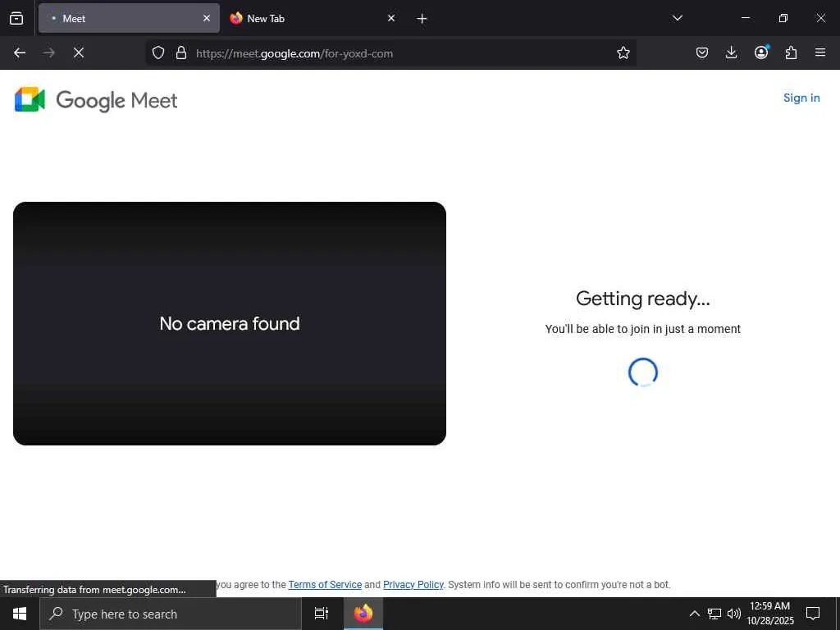Open the extensions puzzle menu
Image resolution: width=840 pixels, height=630 pixels.
(x=791, y=52)
